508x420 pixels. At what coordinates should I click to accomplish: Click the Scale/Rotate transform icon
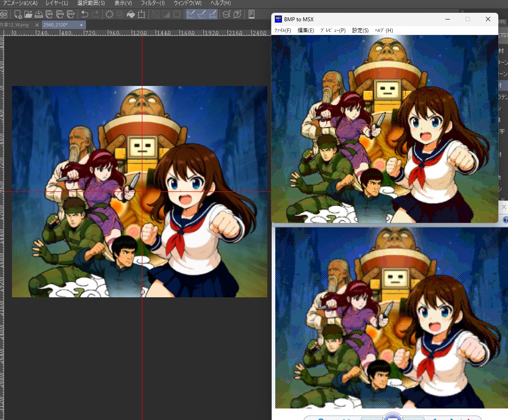tap(141, 14)
